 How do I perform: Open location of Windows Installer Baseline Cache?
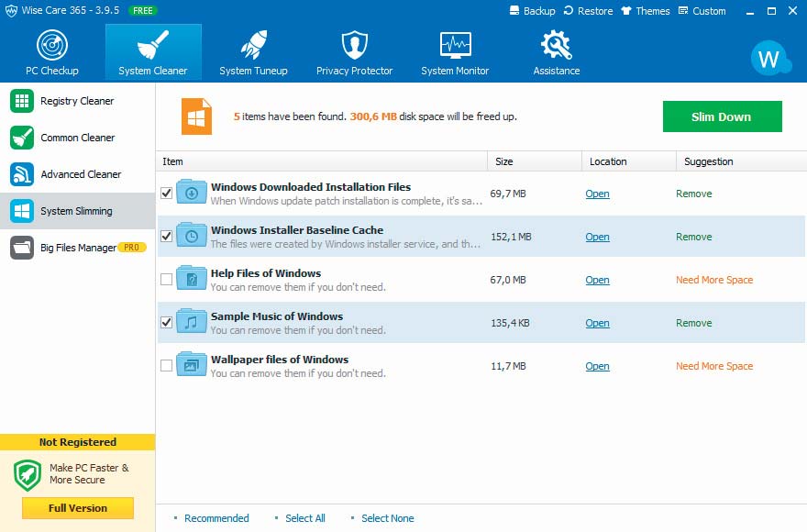click(597, 237)
